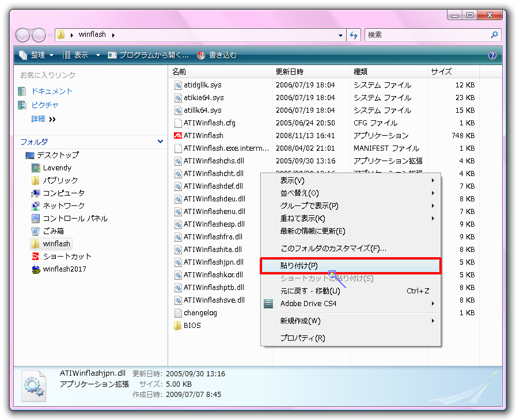Select the ATIWinflashfra.dll file icon

click(x=178, y=237)
